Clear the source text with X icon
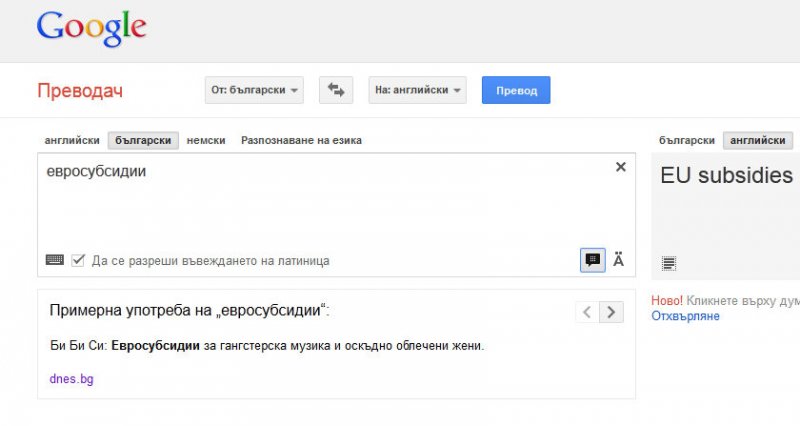The width and height of the screenshot is (800, 426). coord(620,167)
